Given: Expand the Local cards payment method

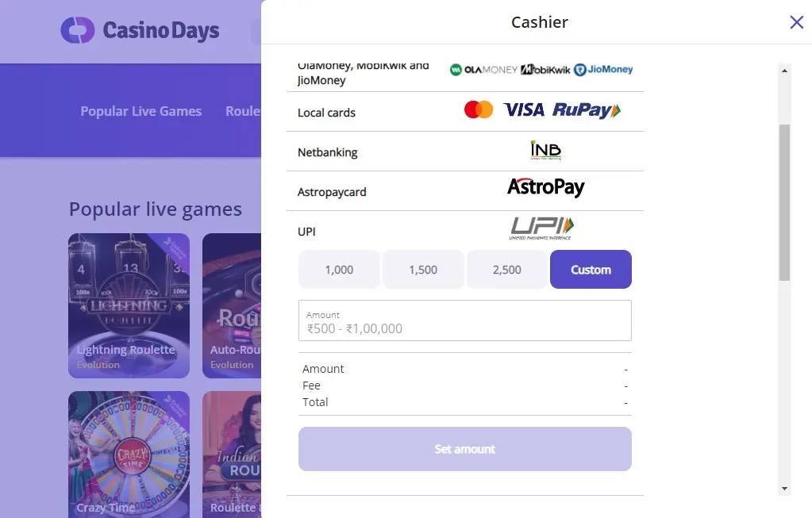Looking at the screenshot, I should click(465, 112).
